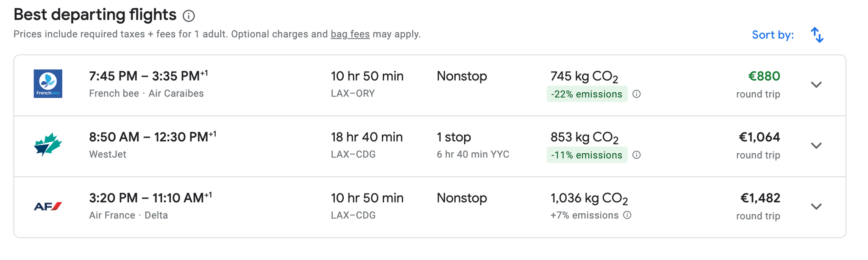Click the LAX–ORY route text

pos(353,93)
